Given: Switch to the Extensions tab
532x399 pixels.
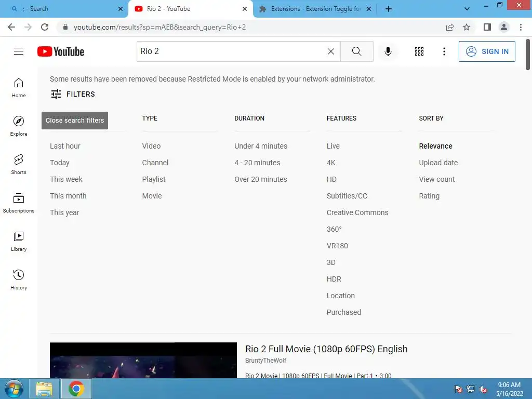Looking at the screenshot, I should [315, 9].
